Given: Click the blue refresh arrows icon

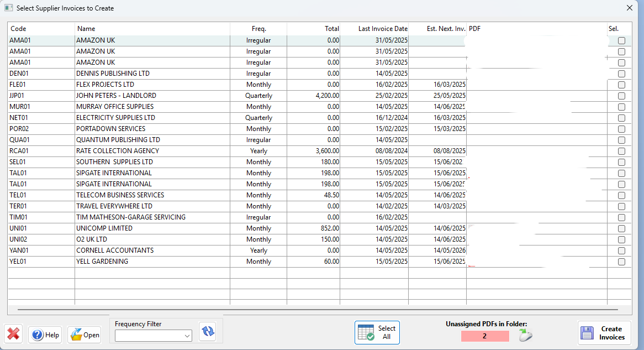Looking at the screenshot, I should click(x=208, y=331).
